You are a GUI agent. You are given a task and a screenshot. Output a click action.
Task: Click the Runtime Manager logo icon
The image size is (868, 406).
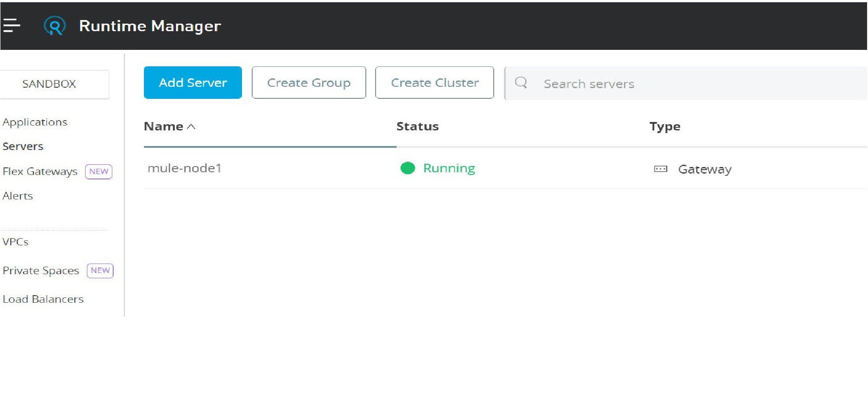click(55, 26)
